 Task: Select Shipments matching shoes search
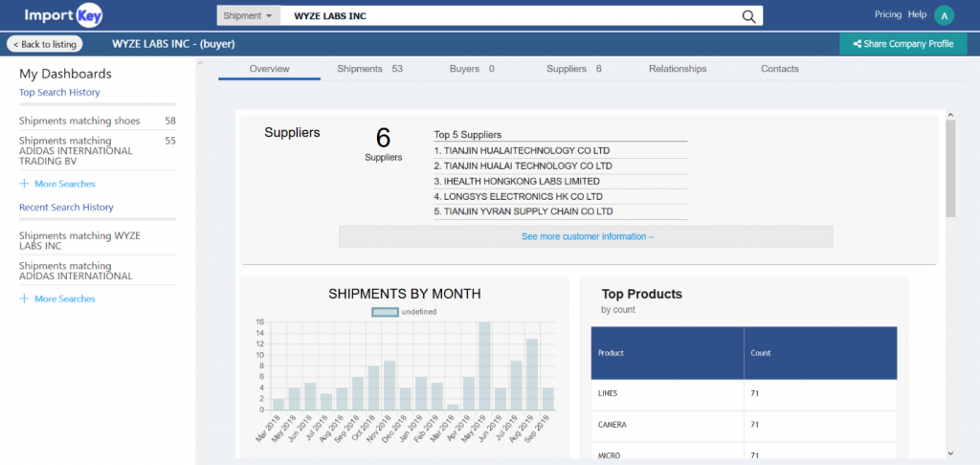(x=98, y=121)
